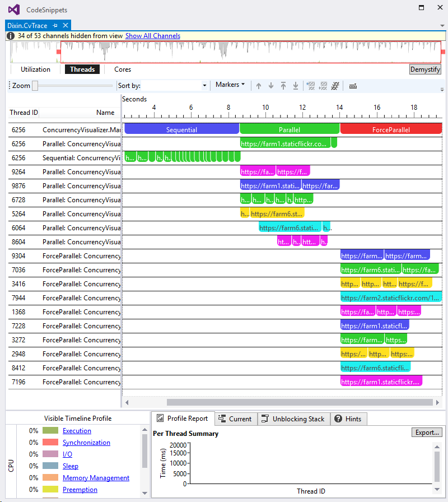Click the Demystify button

click(x=425, y=69)
